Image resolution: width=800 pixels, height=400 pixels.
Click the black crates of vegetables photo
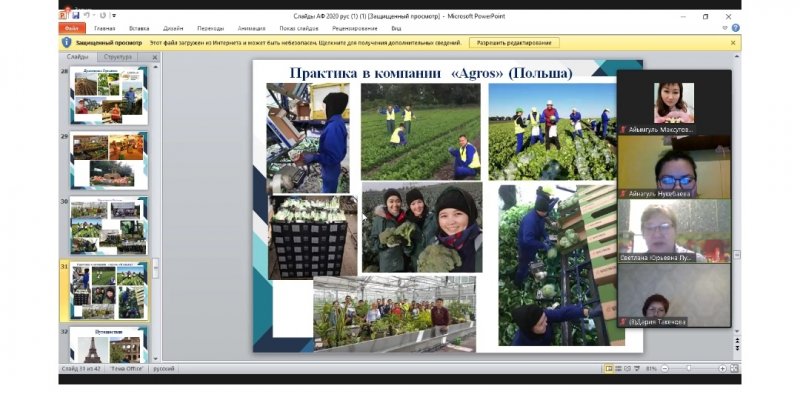(313, 237)
